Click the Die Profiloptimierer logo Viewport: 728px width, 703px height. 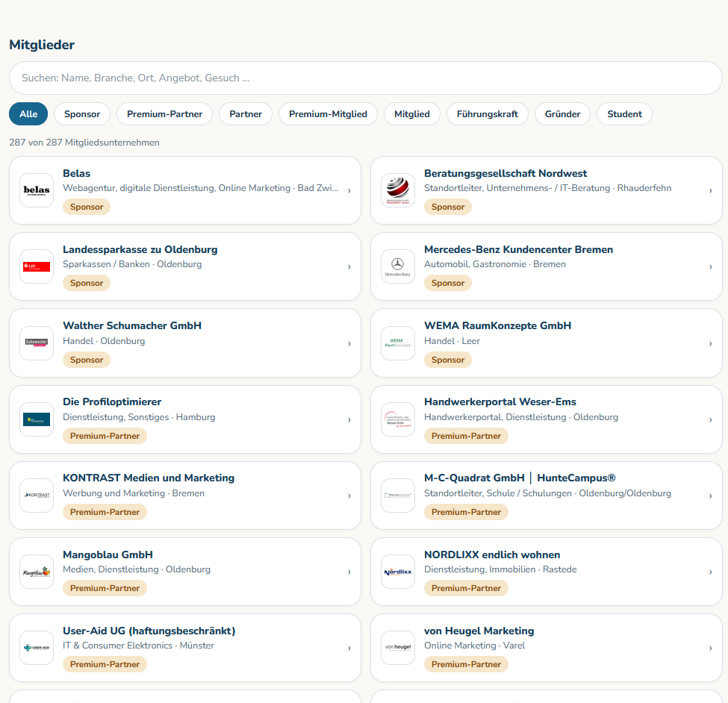[x=37, y=419]
